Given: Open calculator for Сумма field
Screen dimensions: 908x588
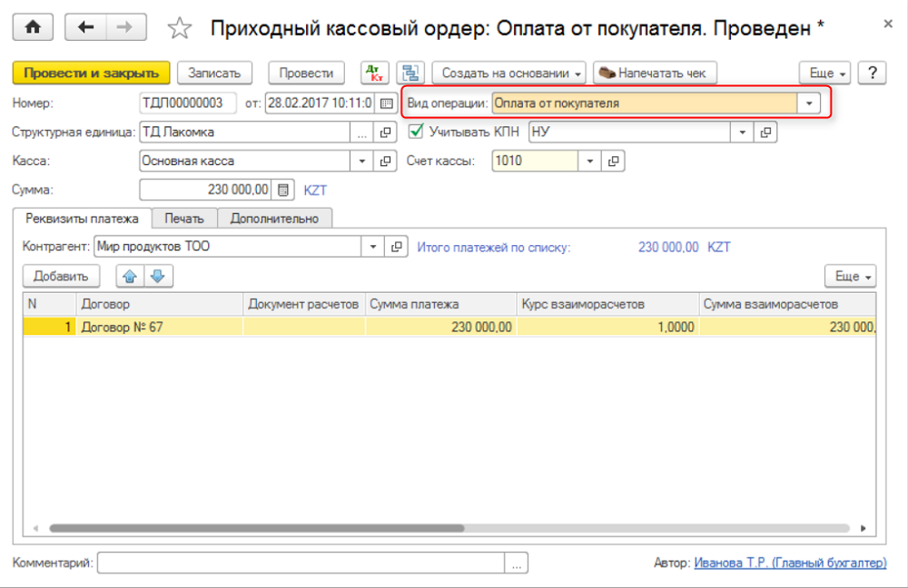Looking at the screenshot, I should (284, 191).
